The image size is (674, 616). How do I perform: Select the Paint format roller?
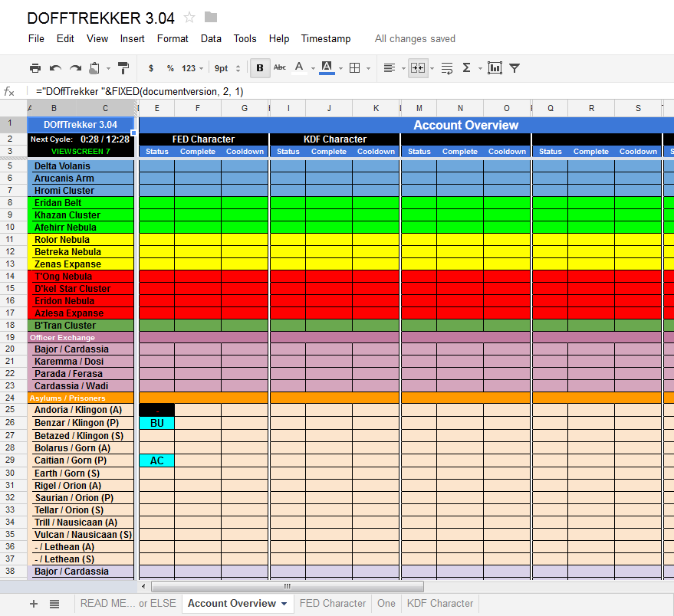[123, 68]
